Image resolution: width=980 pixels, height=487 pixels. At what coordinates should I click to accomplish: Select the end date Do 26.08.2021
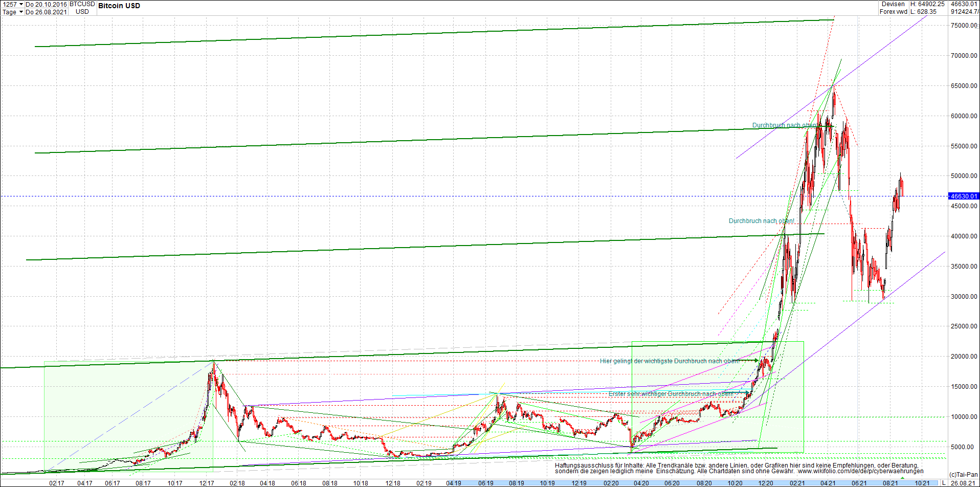[46, 12]
